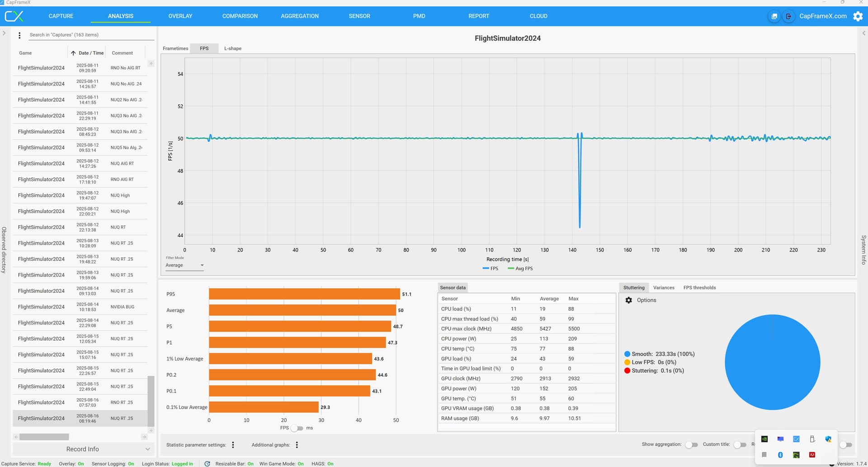Open the CLOUD tab
The height and width of the screenshot is (467, 868).
pos(538,16)
